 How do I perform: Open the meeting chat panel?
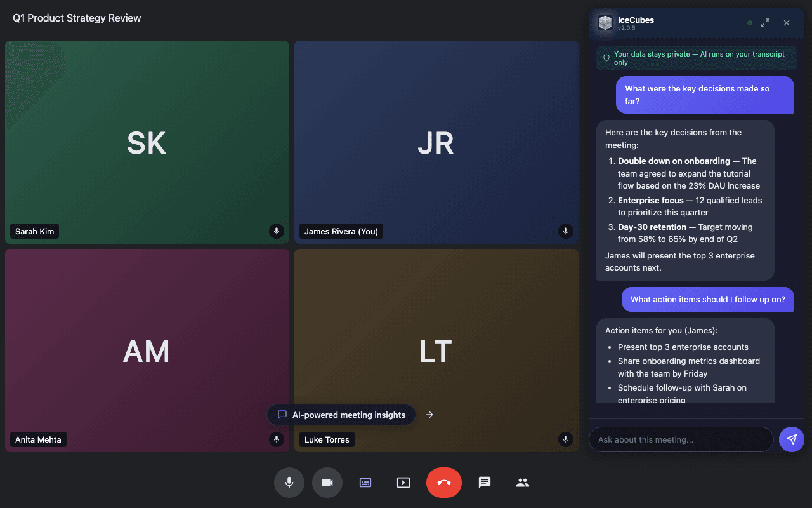point(485,483)
